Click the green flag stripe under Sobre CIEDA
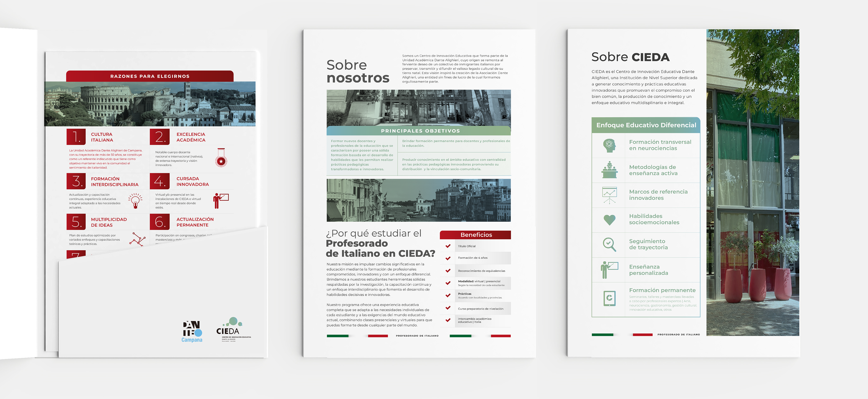Image resolution: width=868 pixels, height=399 pixels. (x=602, y=335)
